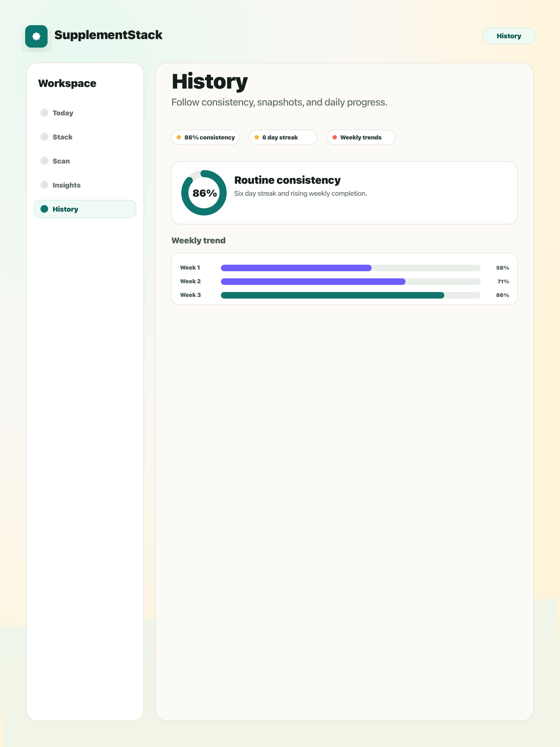Viewport: 560px width, 747px height.
Task: Click 'Follow consistency, snapshots' subtitle text
Action: (x=279, y=102)
